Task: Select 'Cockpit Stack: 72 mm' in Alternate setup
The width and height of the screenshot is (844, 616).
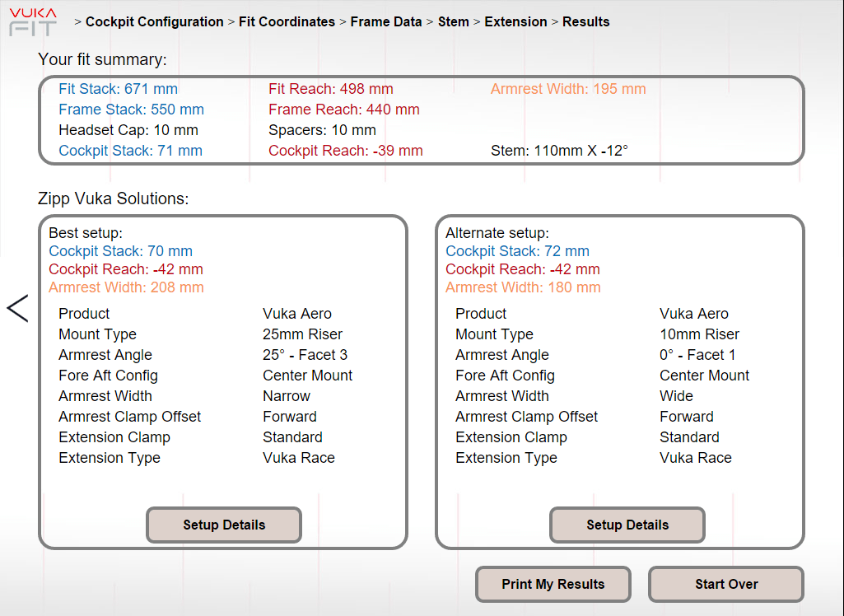Action: [517, 251]
